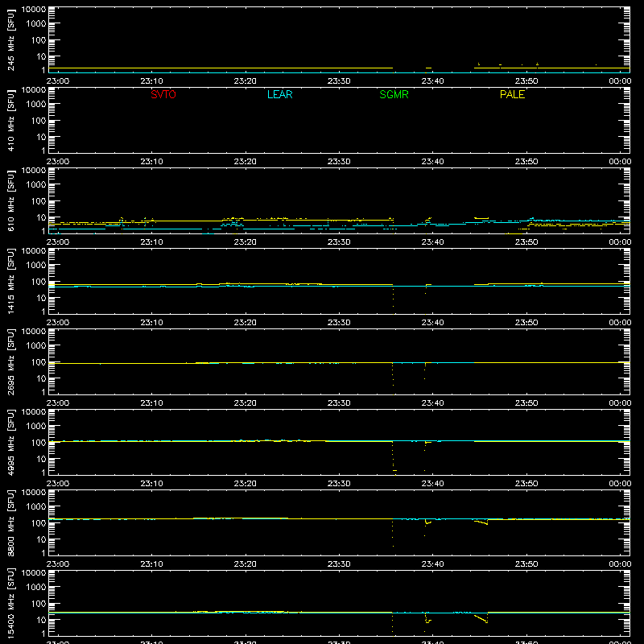Click the 23:10 tick label of 410 MHz plot
Image resolution: width=644 pixels, height=644 pixels.
[x=151, y=162]
